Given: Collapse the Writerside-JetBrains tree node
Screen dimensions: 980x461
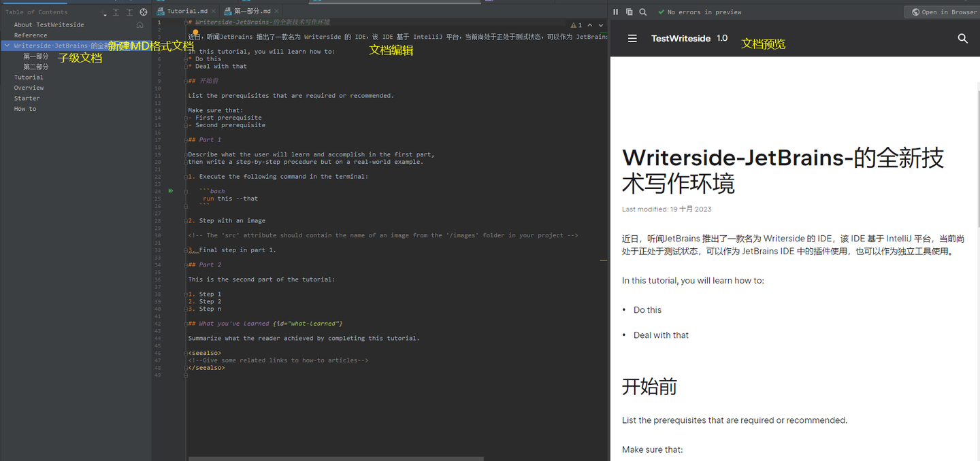Looking at the screenshot, I should pos(6,46).
